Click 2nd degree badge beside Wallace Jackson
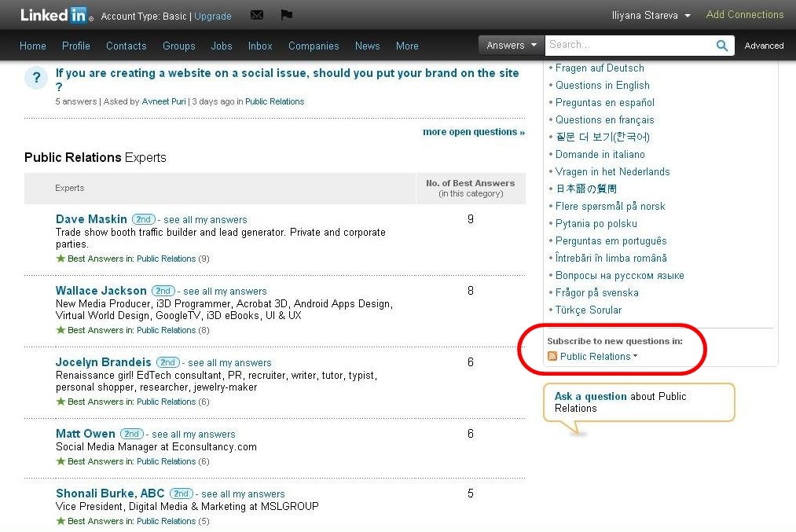 (x=163, y=291)
